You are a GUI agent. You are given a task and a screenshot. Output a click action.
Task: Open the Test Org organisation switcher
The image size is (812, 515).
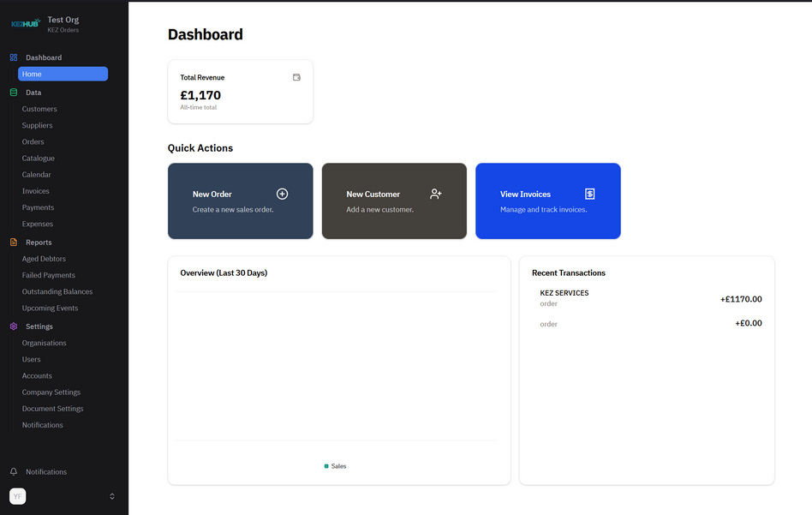point(63,24)
